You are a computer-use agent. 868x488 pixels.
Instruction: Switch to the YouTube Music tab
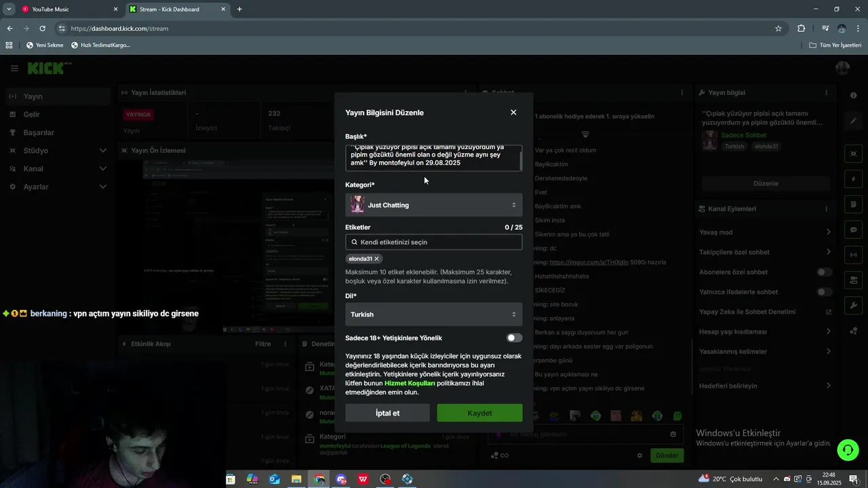[x=68, y=9]
